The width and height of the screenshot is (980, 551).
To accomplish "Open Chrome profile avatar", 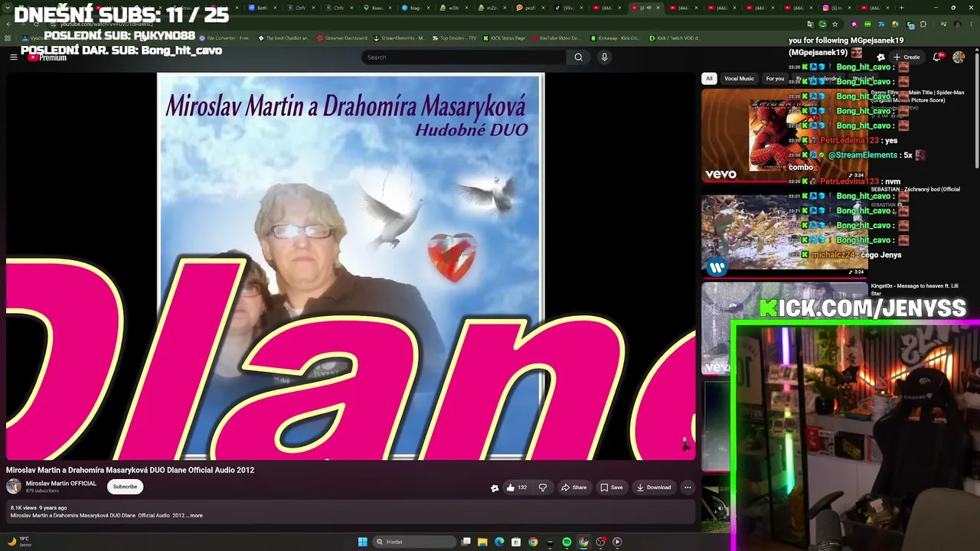I will point(957,24).
